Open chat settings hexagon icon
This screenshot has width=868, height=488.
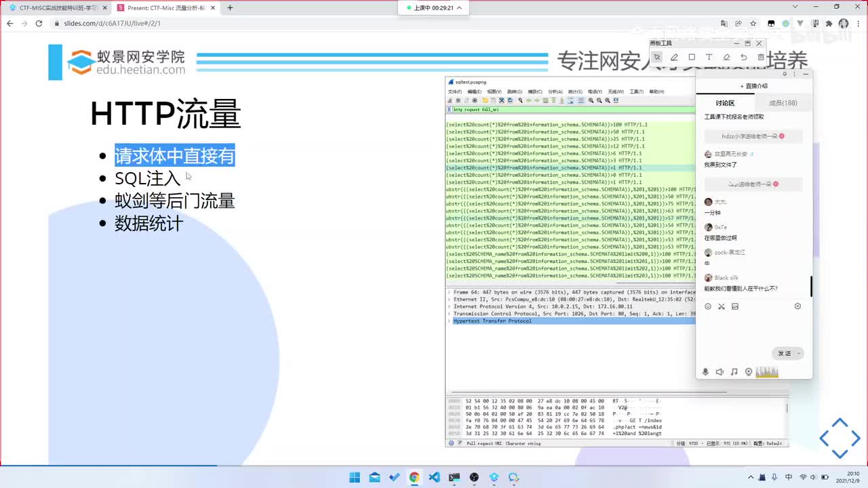click(797, 306)
